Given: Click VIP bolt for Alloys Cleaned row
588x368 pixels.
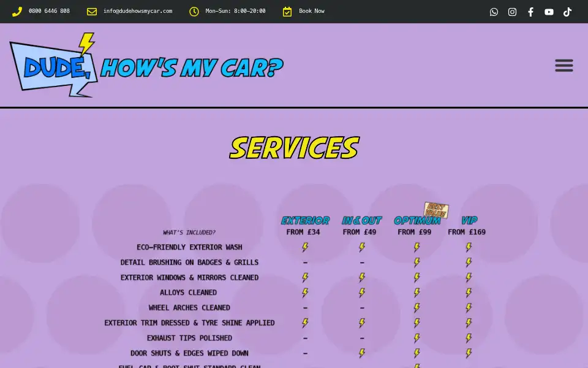Looking at the screenshot, I should click(x=469, y=293).
